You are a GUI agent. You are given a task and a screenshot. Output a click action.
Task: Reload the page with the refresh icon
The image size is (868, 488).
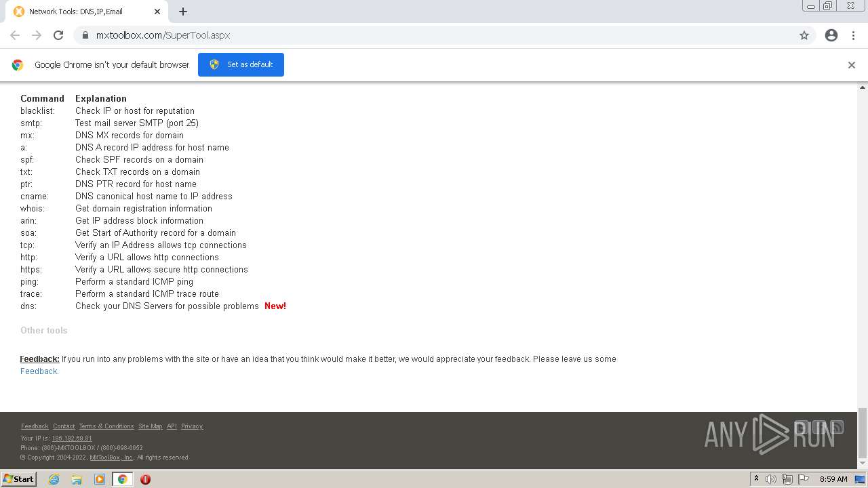(58, 35)
